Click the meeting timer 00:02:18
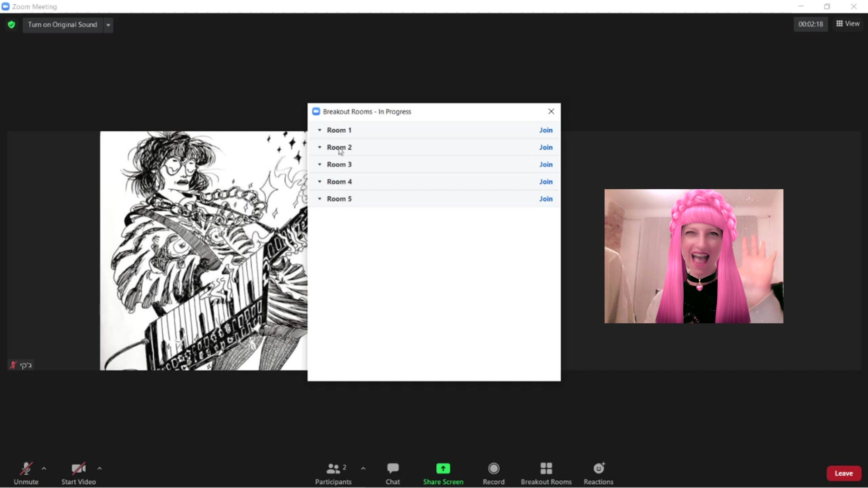868x488 pixels. coord(810,24)
